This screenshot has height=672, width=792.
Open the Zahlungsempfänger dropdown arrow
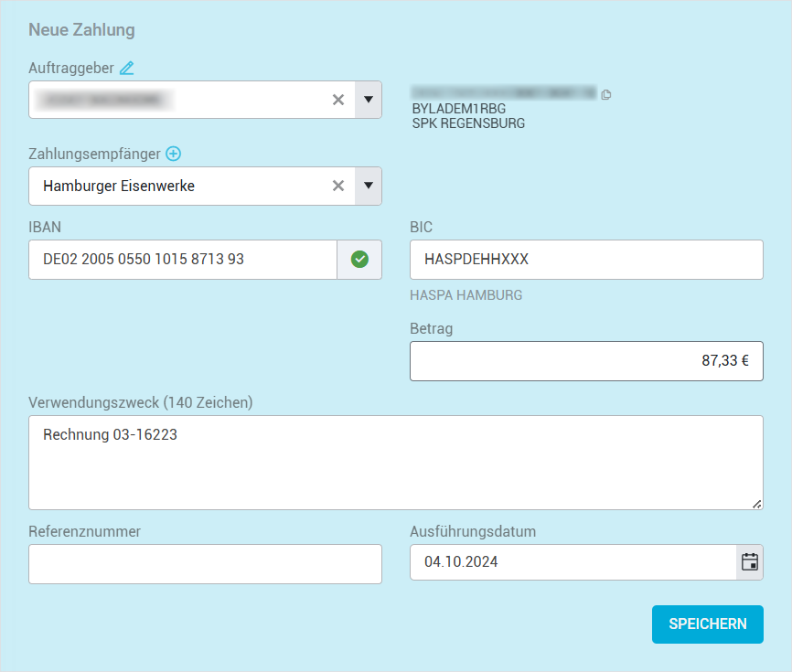coord(369,186)
